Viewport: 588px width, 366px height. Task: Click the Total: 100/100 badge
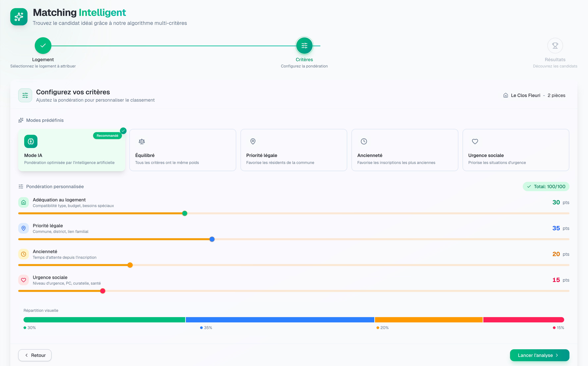tap(546, 186)
